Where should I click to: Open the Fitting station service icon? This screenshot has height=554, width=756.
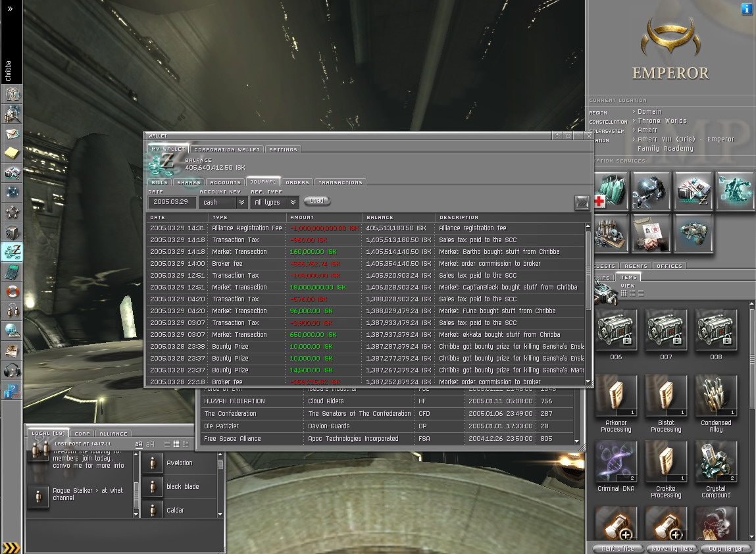[734, 191]
